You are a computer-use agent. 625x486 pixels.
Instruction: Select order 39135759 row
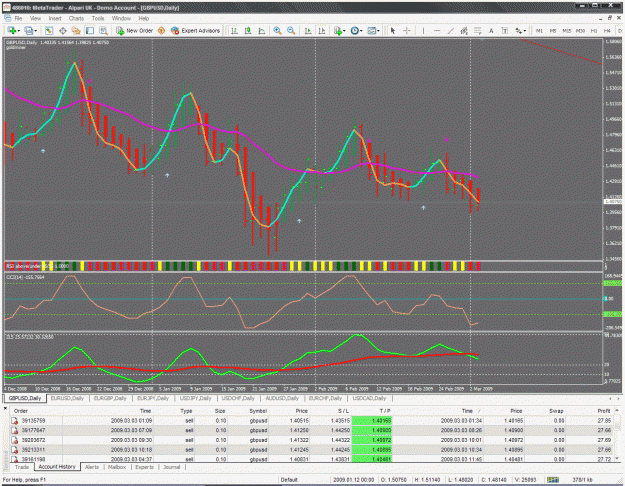(x=311, y=421)
